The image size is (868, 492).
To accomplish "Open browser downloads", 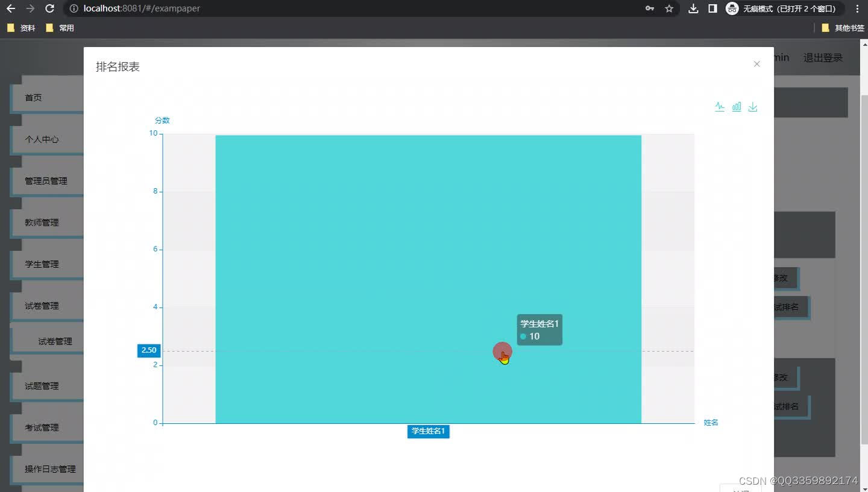I will click(693, 8).
